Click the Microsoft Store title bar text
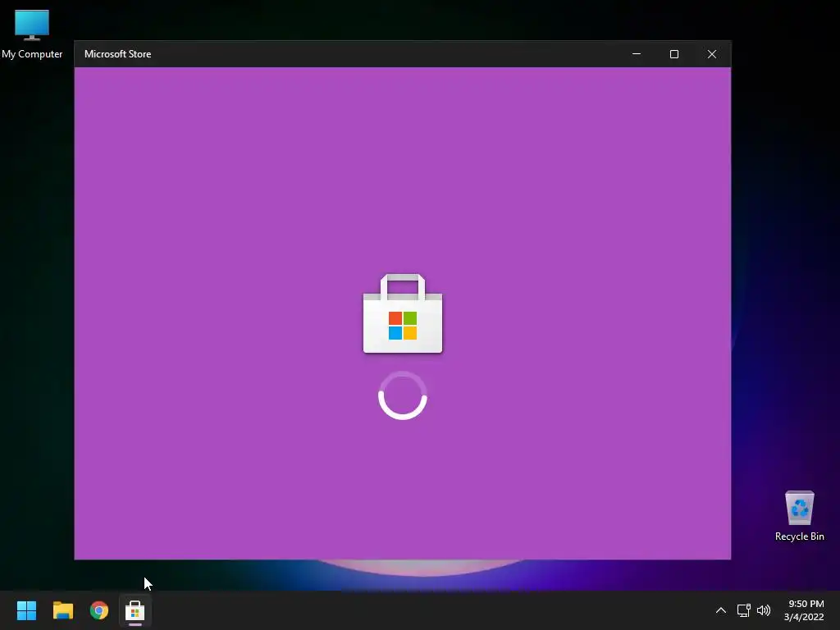The height and width of the screenshot is (630, 840). 118,54
